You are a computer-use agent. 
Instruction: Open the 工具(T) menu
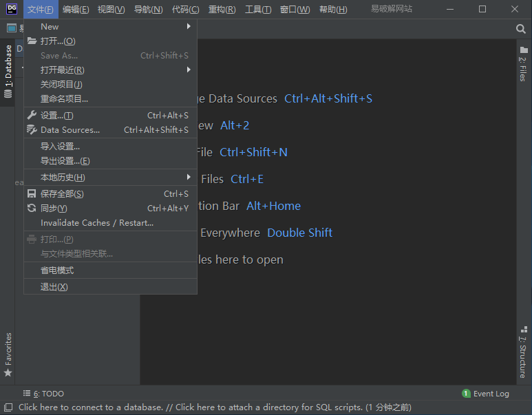(x=258, y=10)
